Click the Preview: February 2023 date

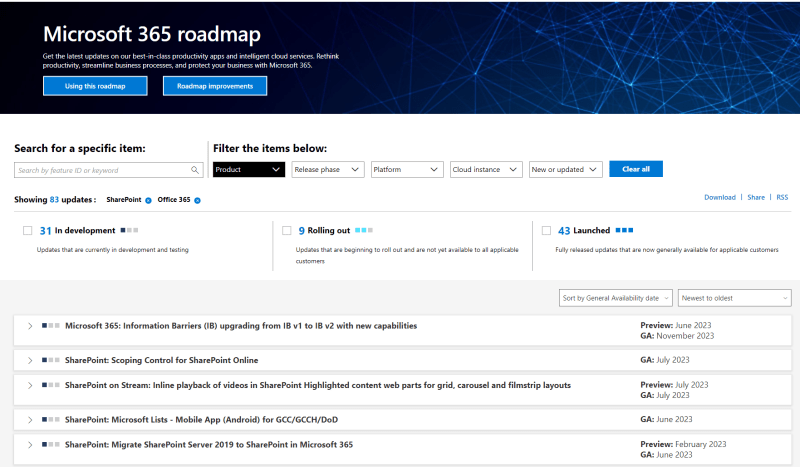(683, 444)
